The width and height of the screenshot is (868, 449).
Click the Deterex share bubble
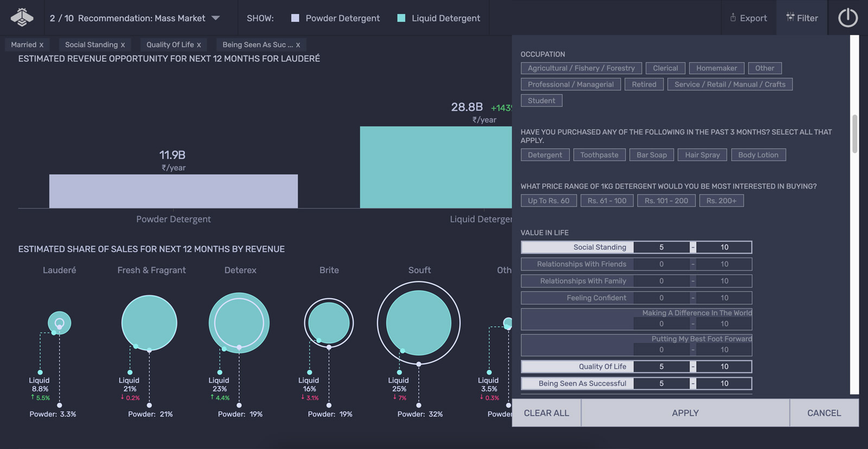click(239, 323)
